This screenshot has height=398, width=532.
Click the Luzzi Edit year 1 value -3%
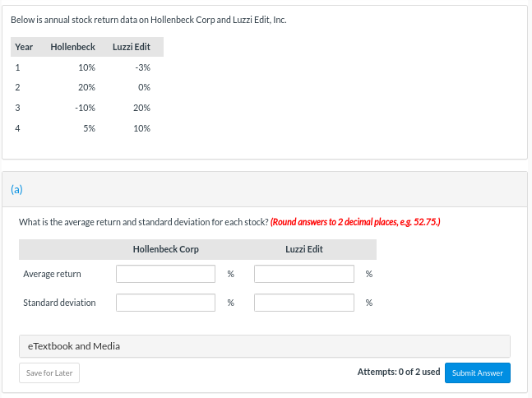point(142,67)
